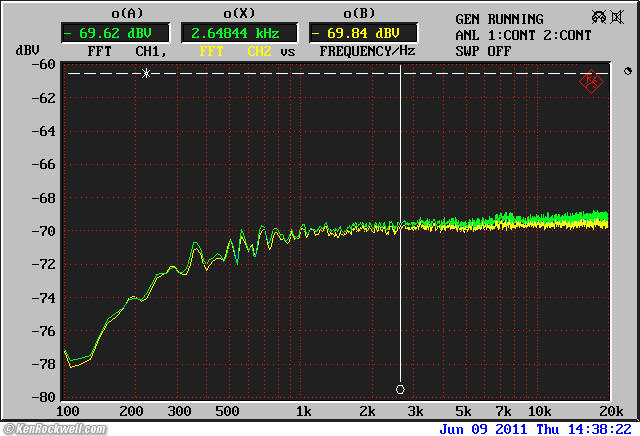
Task: Click the -62 Y-axis label
Action: pos(44,98)
